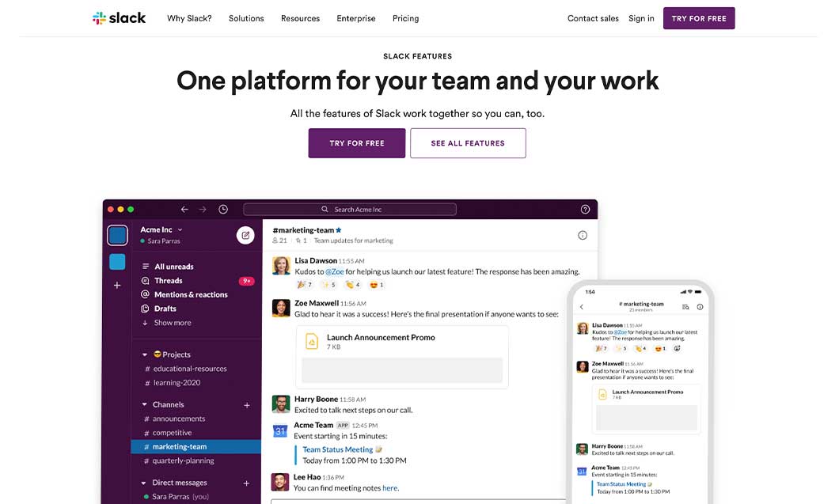Open the history clock icon

coord(223,209)
